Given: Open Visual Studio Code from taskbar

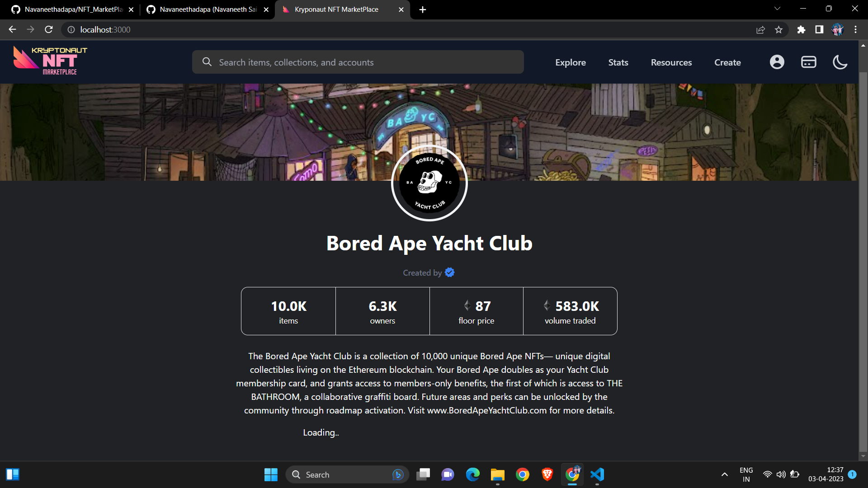Looking at the screenshot, I should [597, 474].
